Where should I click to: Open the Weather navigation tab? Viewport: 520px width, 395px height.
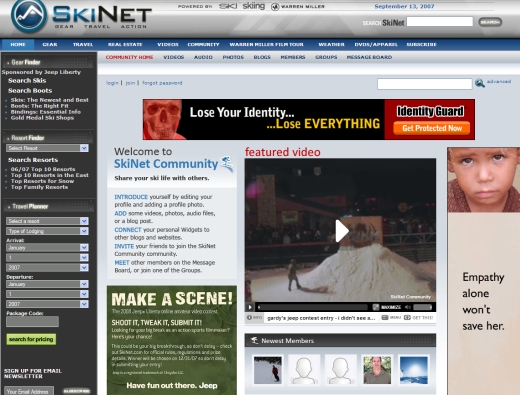point(331,44)
